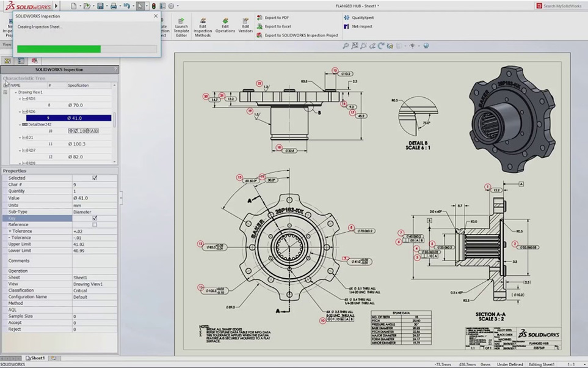Click the Apply Scene globe icon
This screenshot has width=588, height=368.
click(x=426, y=46)
